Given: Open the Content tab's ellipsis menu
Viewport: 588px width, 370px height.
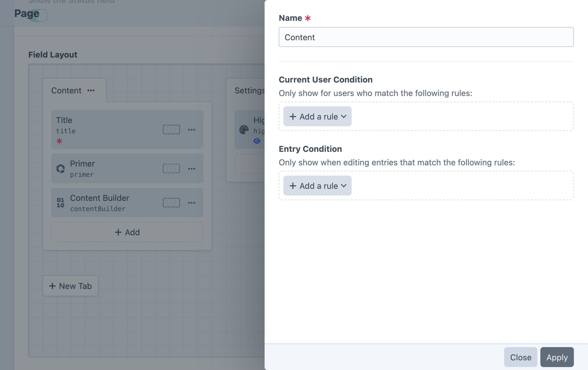Looking at the screenshot, I should 91,90.
